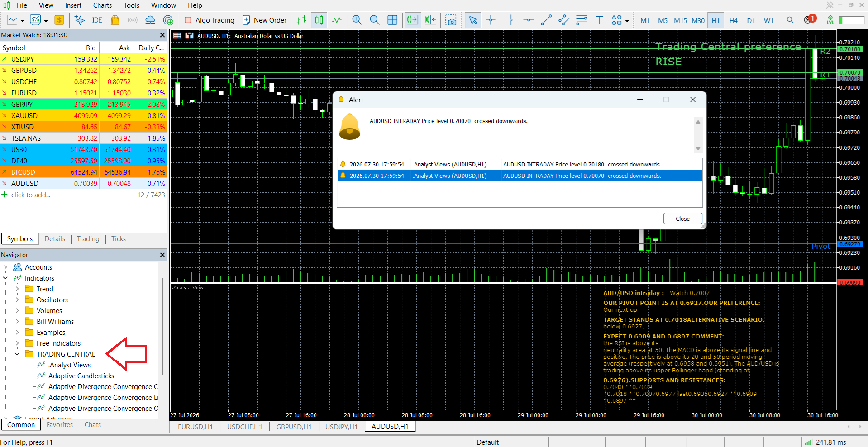Switch to the Details tab in Market Watch
The width and height of the screenshot is (868, 447).
click(x=55, y=239)
